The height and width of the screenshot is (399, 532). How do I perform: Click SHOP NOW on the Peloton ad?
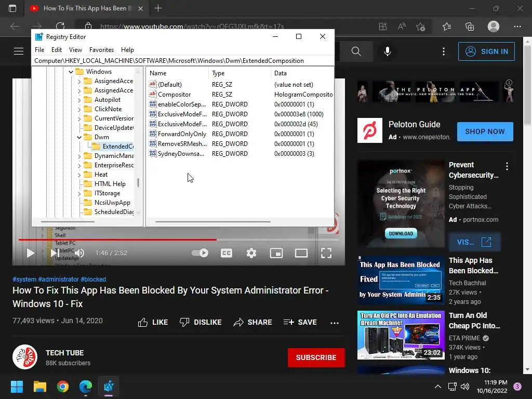coord(485,131)
